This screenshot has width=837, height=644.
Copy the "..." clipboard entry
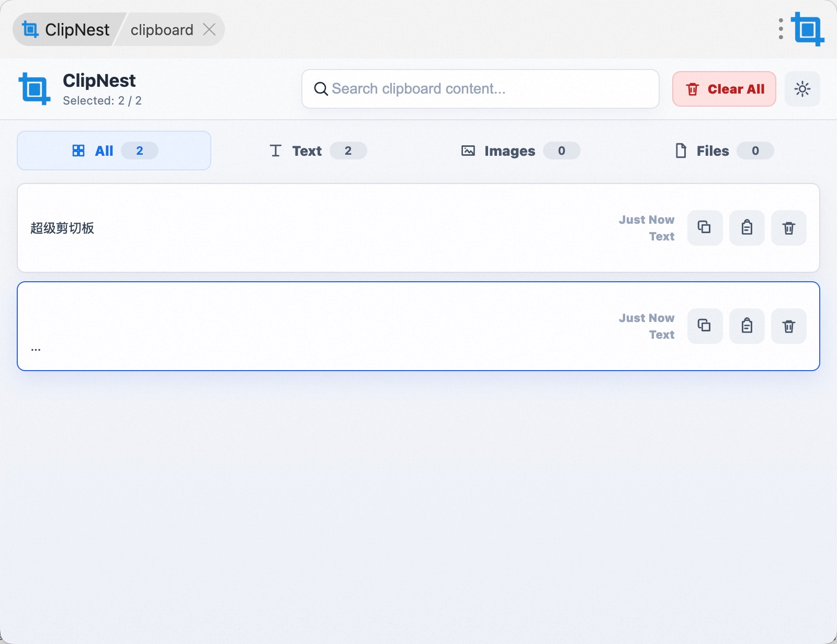[705, 326]
